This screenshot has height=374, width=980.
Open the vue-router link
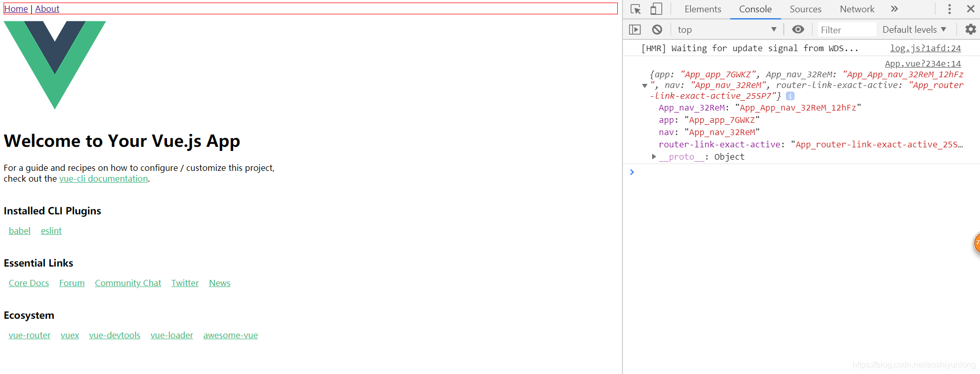coord(30,335)
